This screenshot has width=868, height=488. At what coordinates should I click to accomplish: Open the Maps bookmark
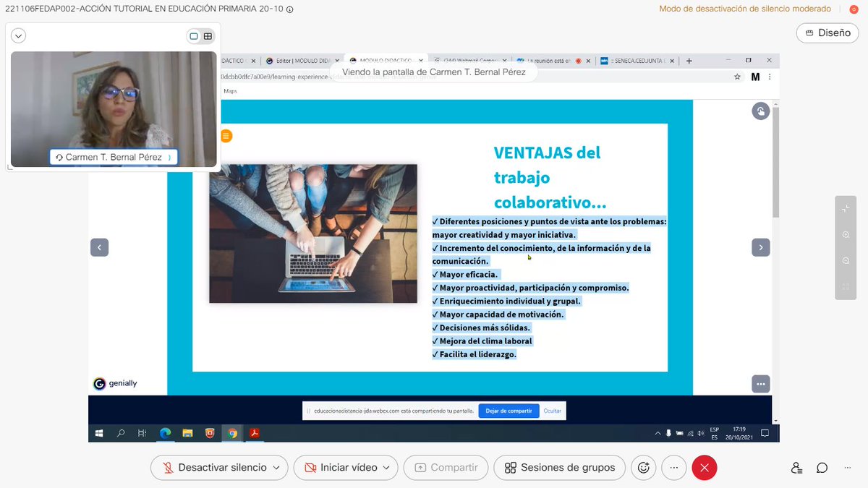pos(230,91)
